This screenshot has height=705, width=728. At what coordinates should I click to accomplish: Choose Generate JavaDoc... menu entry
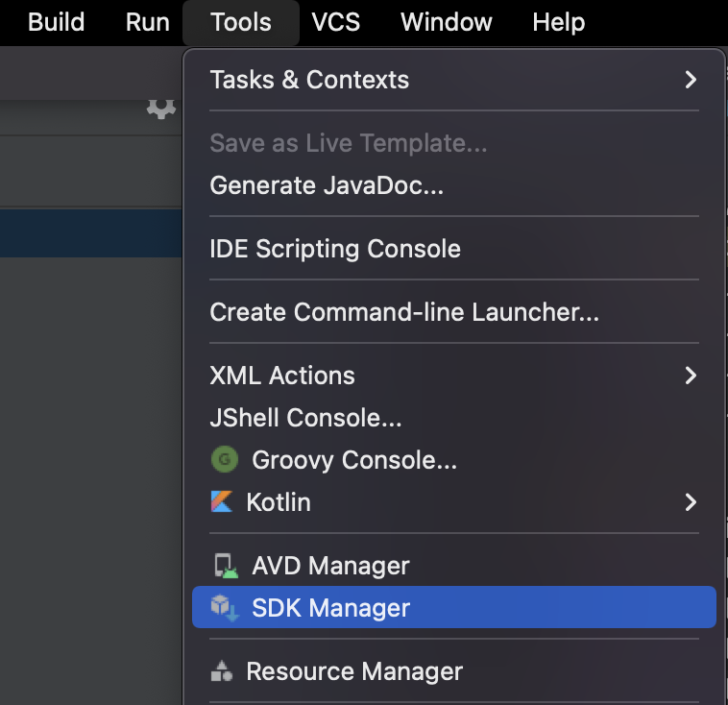click(454, 185)
